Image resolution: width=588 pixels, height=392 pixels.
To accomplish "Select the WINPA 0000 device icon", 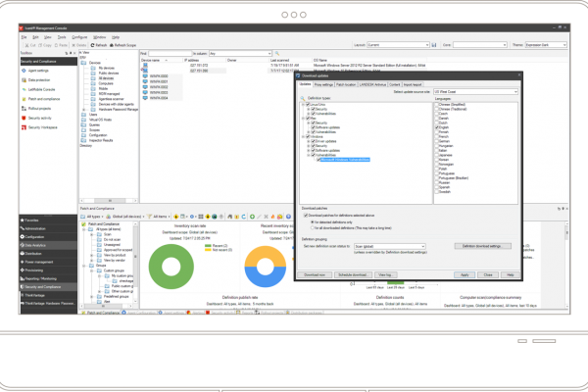I will [145, 76].
